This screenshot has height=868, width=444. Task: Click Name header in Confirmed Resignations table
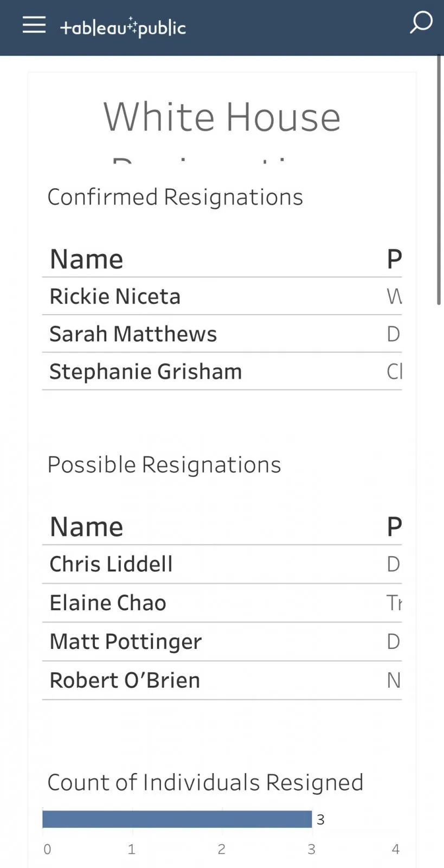[x=86, y=259]
